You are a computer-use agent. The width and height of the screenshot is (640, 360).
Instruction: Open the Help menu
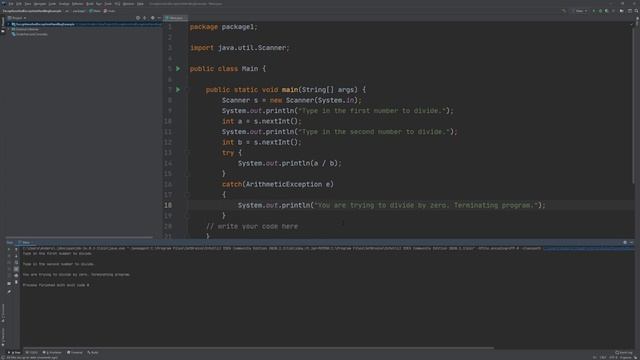point(140,4)
